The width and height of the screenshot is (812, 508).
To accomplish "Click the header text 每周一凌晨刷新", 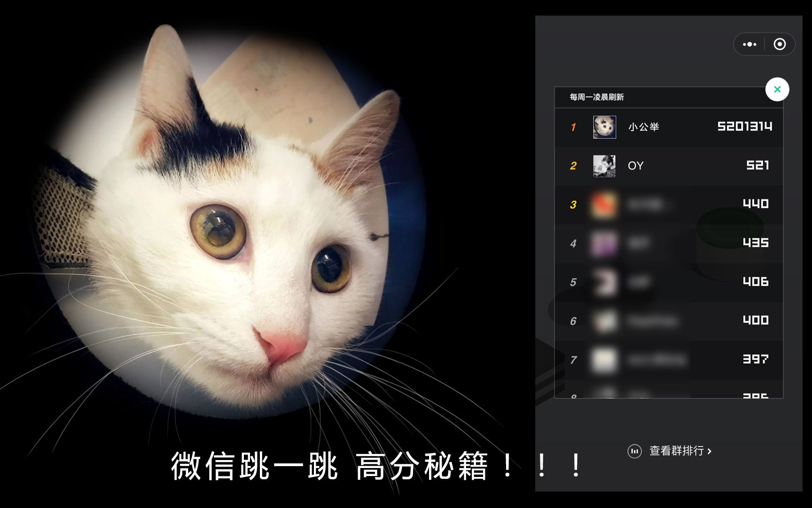I will point(597,97).
